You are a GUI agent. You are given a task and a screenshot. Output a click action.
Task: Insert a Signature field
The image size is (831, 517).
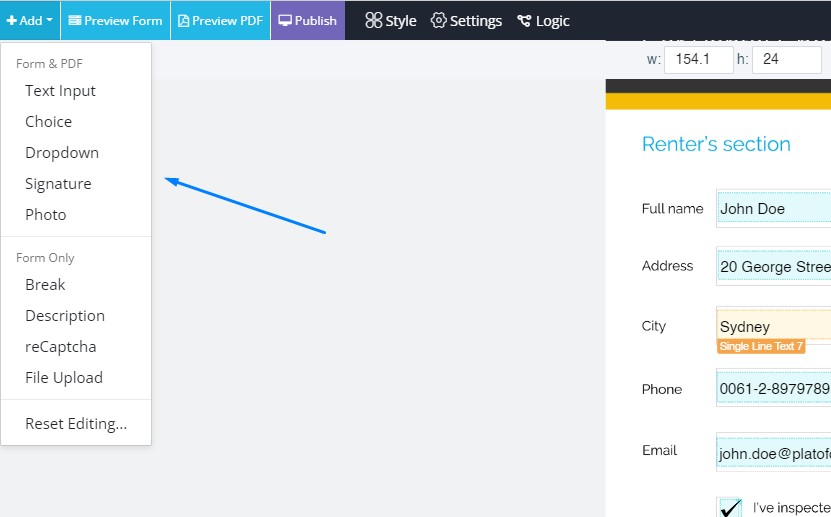(x=58, y=184)
